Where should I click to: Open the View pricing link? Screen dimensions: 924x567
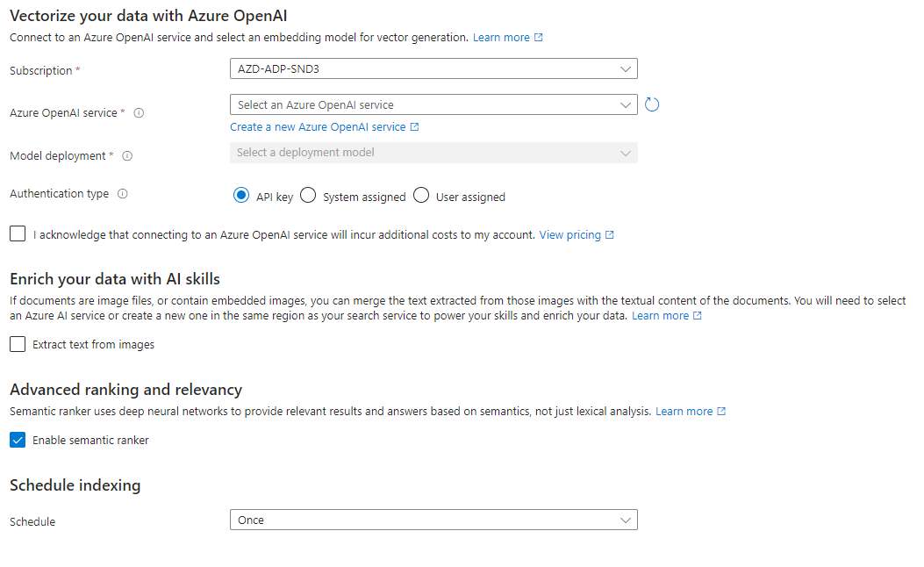(569, 234)
